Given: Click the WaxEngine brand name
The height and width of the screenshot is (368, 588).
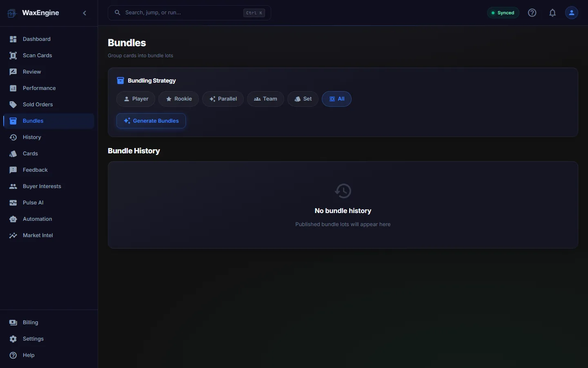Looking at the screenshot, I should pos(40,13).
